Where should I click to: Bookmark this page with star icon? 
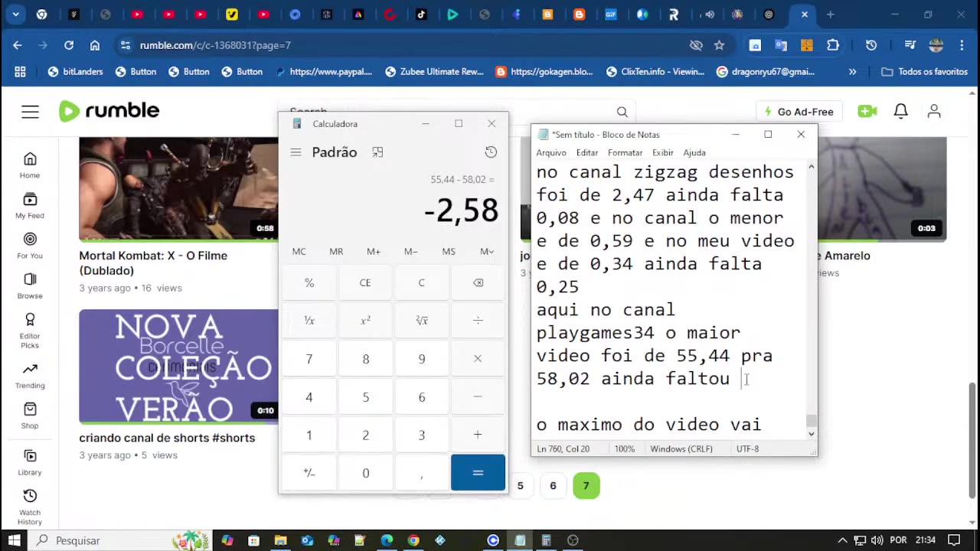click(x=719, y=45)
